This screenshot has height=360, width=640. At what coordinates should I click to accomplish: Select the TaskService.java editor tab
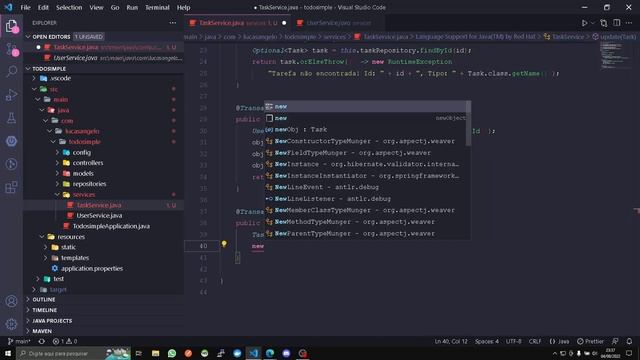tap(238, 23)
